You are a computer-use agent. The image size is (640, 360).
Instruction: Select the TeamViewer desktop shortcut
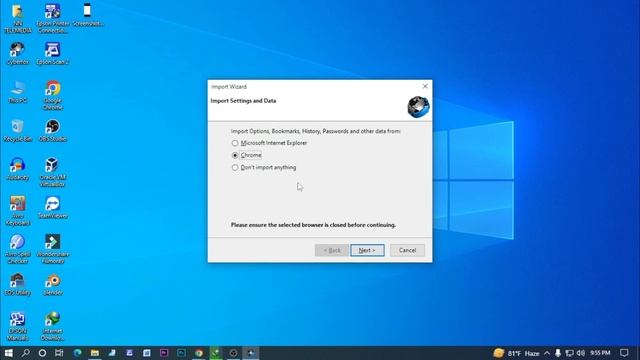pyautogui.click(x=53, y=207)
